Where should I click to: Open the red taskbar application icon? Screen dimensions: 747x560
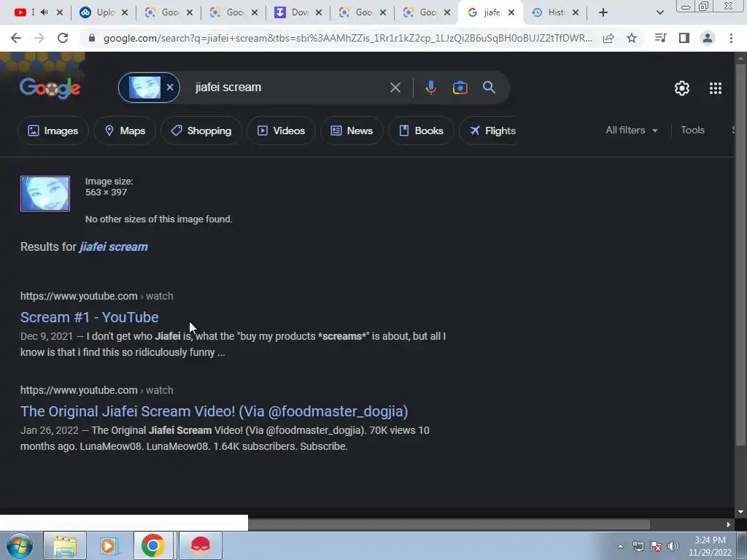(201, 545)
